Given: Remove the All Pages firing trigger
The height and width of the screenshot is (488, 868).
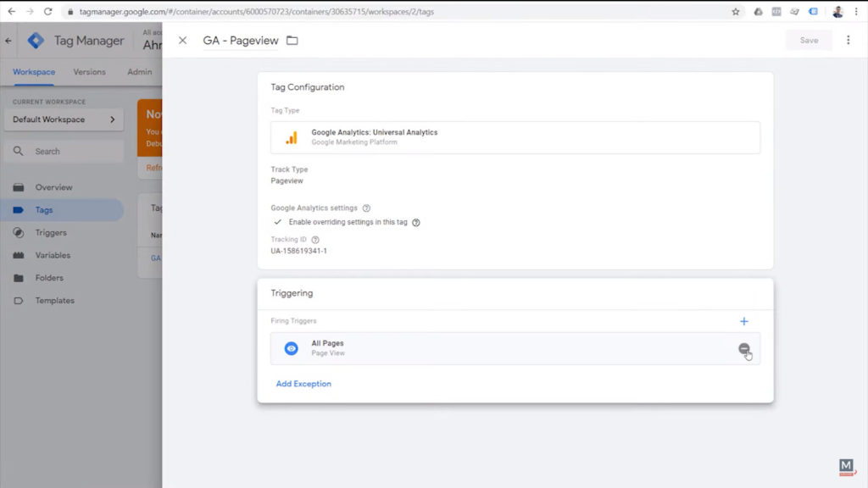Looking at the screenshot, I should (743, 348).
